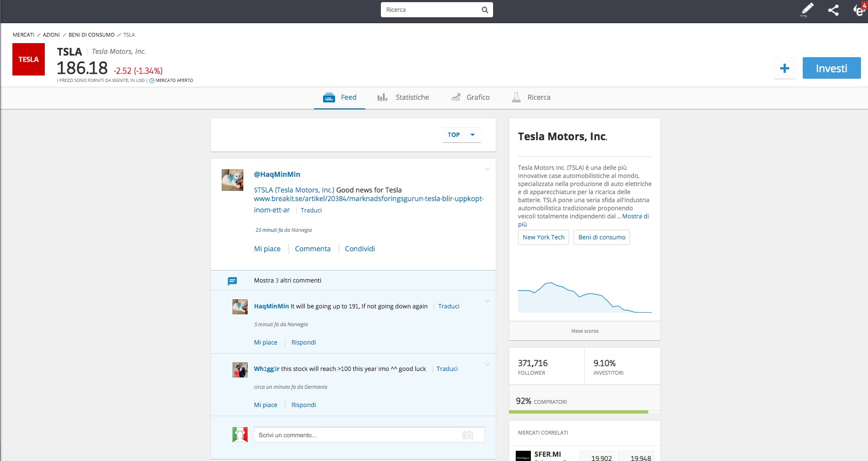The height and width of the screenshot is (461, 868).
Task: Expand options chevron on HaqMinMin post
Action: [487, 169]
